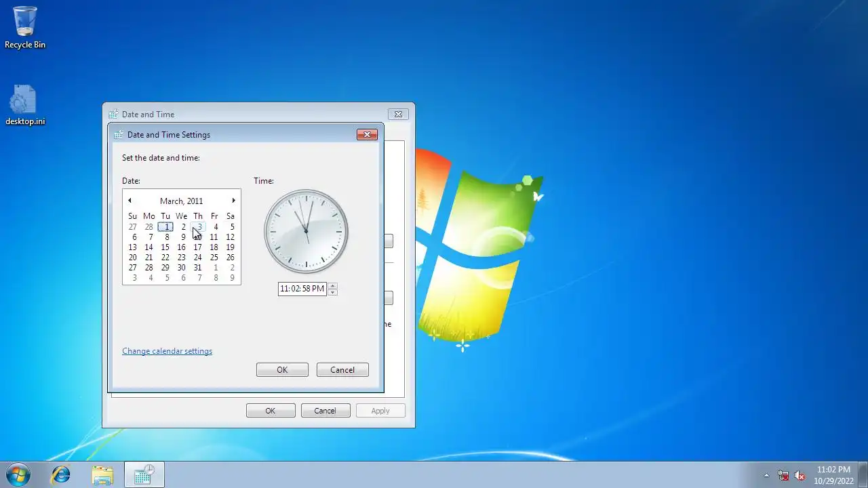Show hidden tray icons arrow
The image size is (868, 488).
coord(766,475)
